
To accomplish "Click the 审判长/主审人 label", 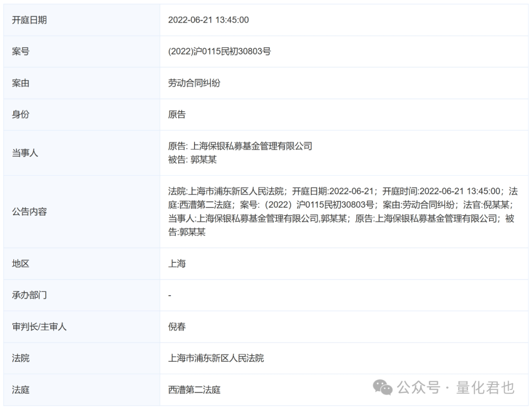I will click(39, 327).
